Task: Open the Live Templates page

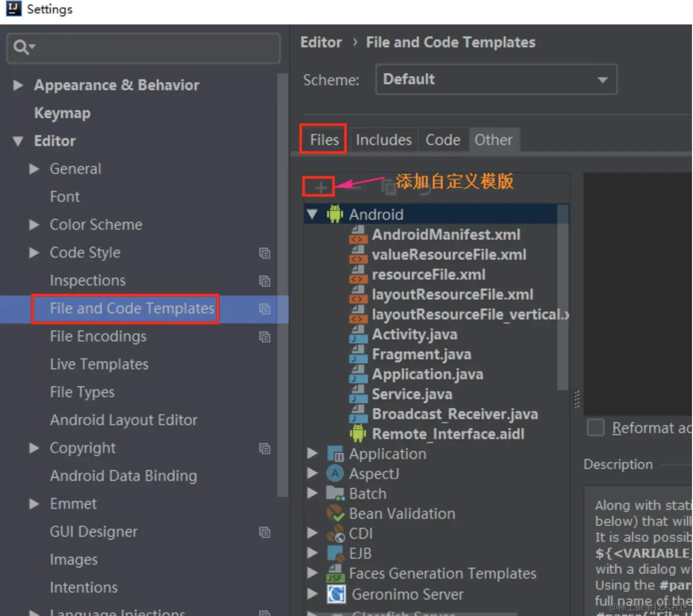Action: [x=99, y=364]
